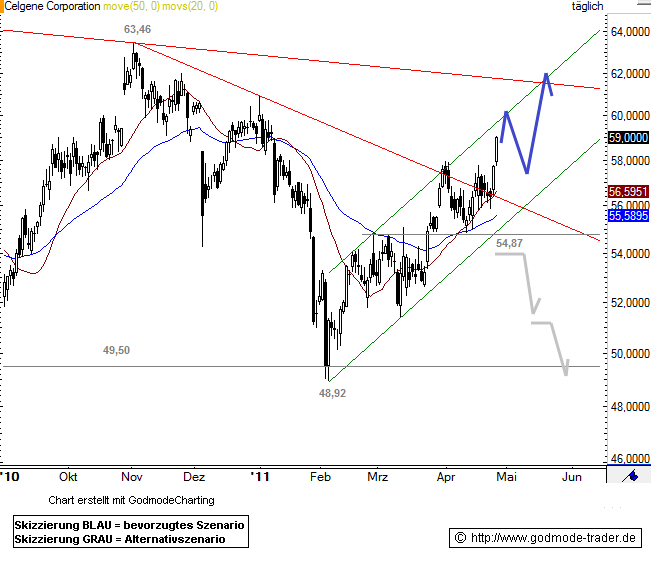Click the 54,87 horizontal level label

(509, 243)
